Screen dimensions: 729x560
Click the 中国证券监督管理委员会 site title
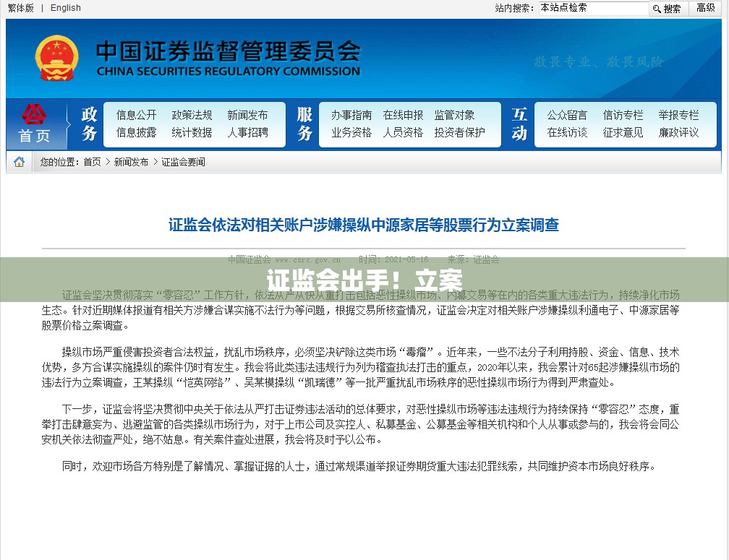229,51
